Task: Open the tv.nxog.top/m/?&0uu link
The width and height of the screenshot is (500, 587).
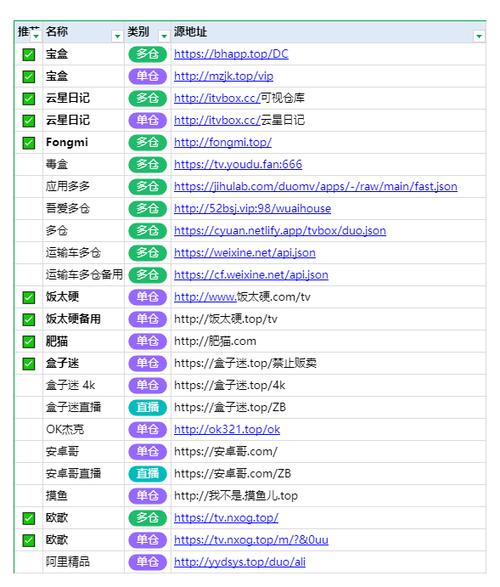Action: pyautogui.click(x=251, y=540)
